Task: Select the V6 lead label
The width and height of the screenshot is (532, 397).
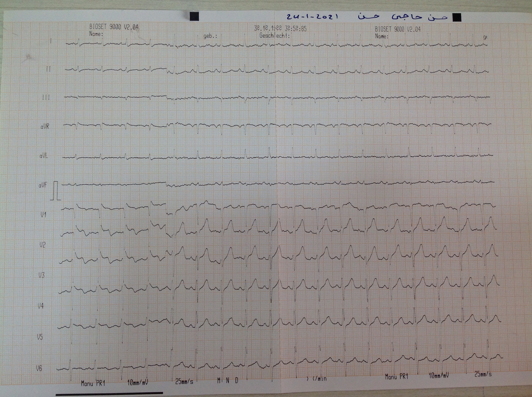Action: [x=39, y=368]
